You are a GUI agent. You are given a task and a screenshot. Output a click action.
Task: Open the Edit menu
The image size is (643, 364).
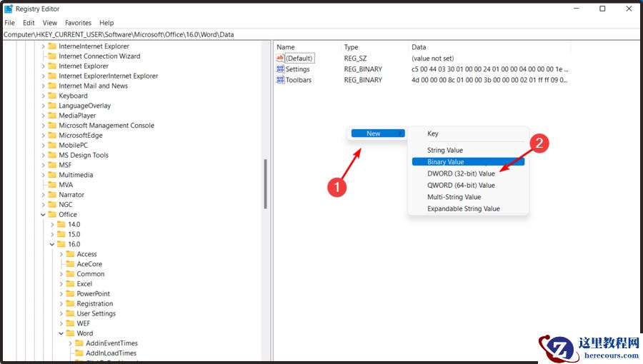pos(29,23)
